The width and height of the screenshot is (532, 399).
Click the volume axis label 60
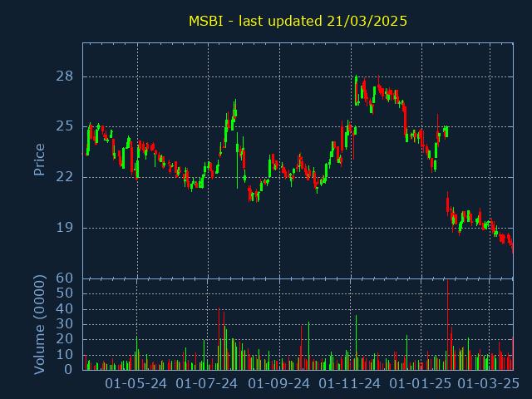pos(65,278)
